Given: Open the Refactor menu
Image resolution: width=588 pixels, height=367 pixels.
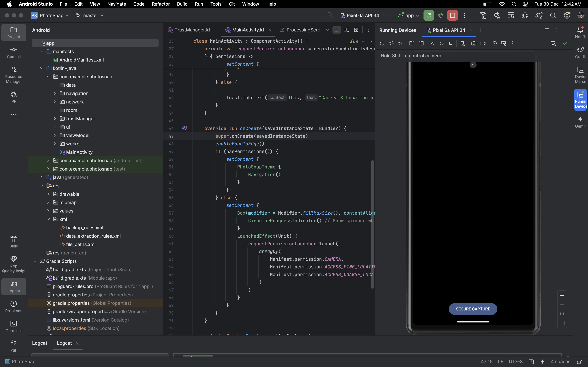Looking at the screenshot, I should 161,4.
